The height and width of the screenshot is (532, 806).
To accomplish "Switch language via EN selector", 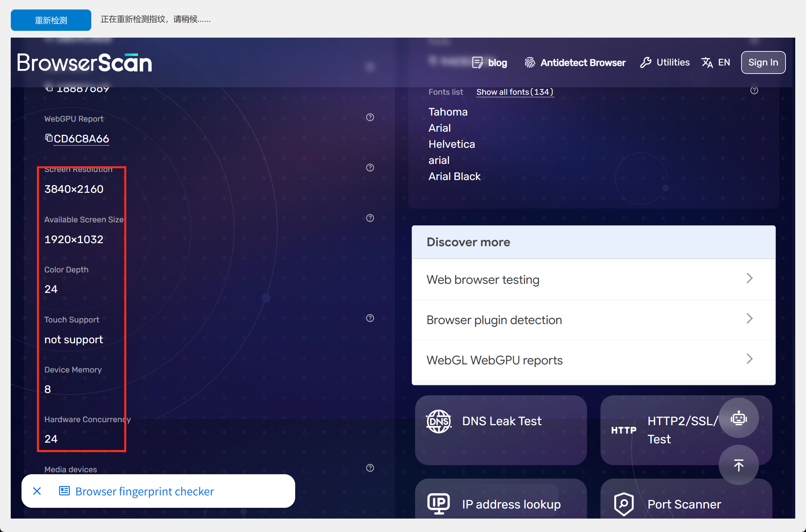I will pos(715,62).
